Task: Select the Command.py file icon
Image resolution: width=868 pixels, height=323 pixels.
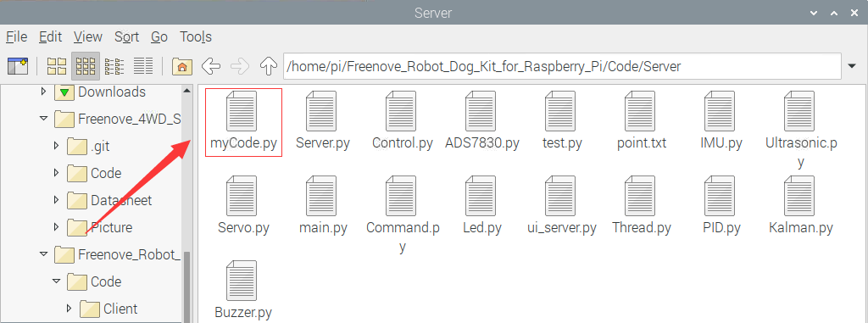Action: pyautogui.click(x=402, y=196)
